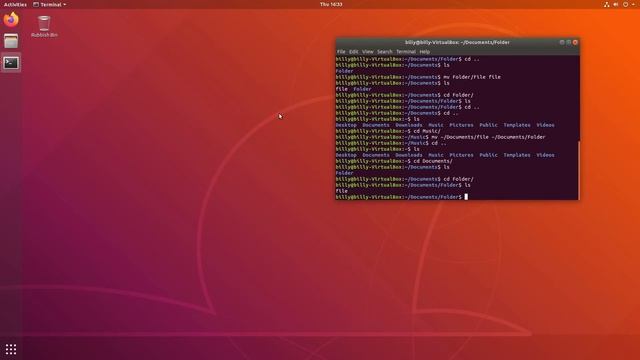Click the Terminal title bar text

(x=457, y=42)
